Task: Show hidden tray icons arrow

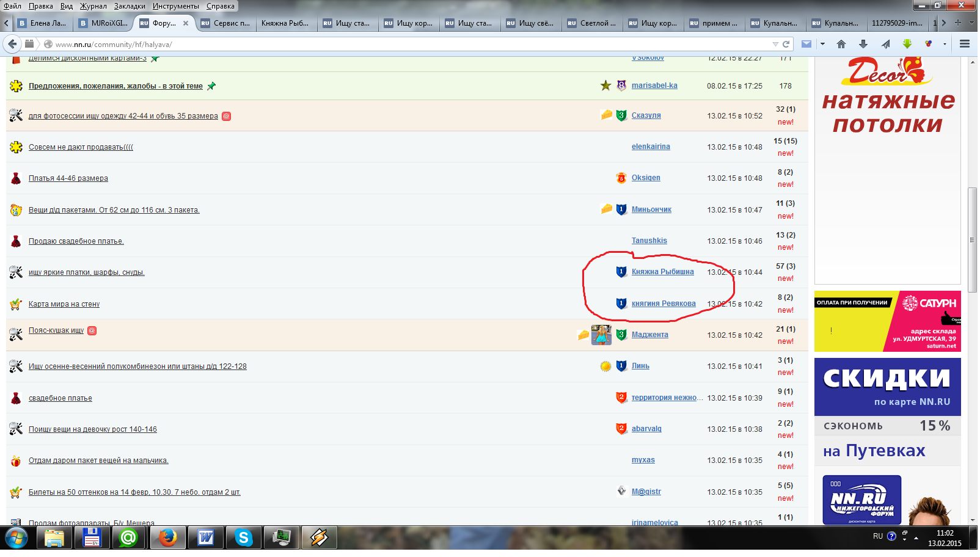Action: coord(916,537)
